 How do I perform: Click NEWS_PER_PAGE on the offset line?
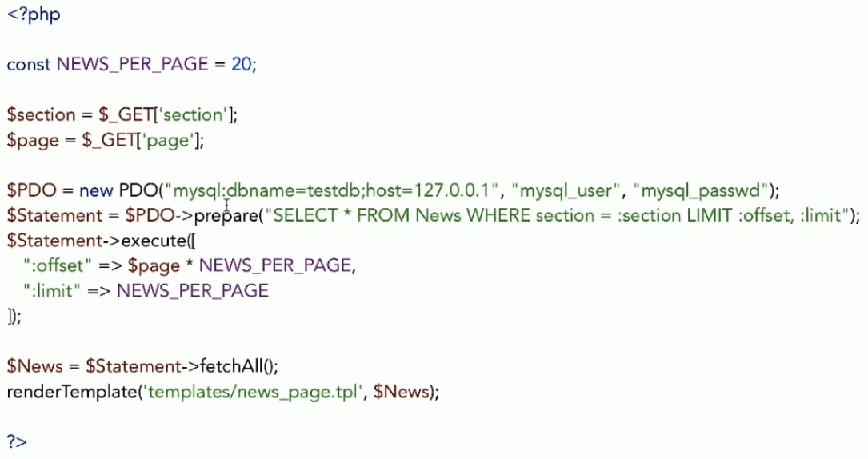coord(275,266)
